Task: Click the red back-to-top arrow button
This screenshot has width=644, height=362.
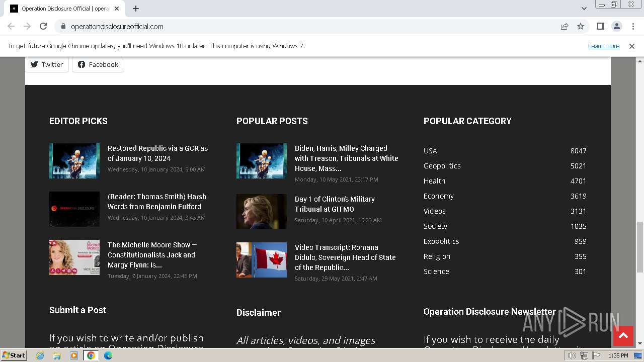Action: (623, 336)
